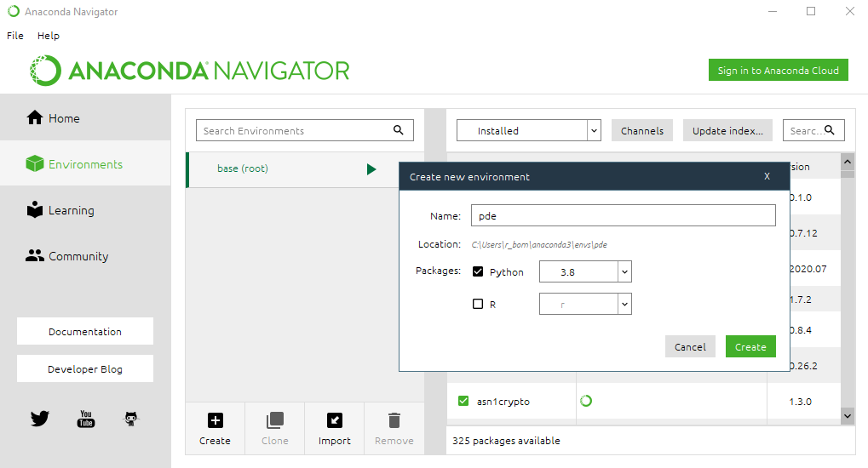Open the Documentation link button
This screenshot has height=468, width=868.
pyautogui.click(x=85, y=331)
